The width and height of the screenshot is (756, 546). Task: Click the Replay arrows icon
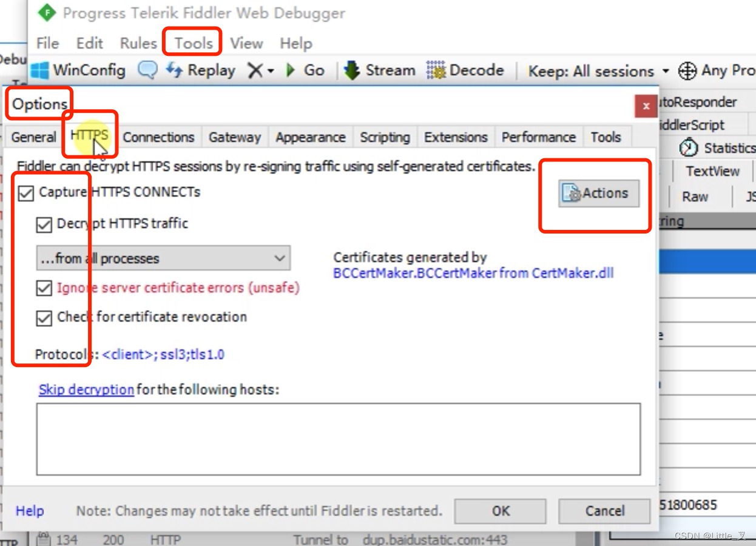click(174, 70)
